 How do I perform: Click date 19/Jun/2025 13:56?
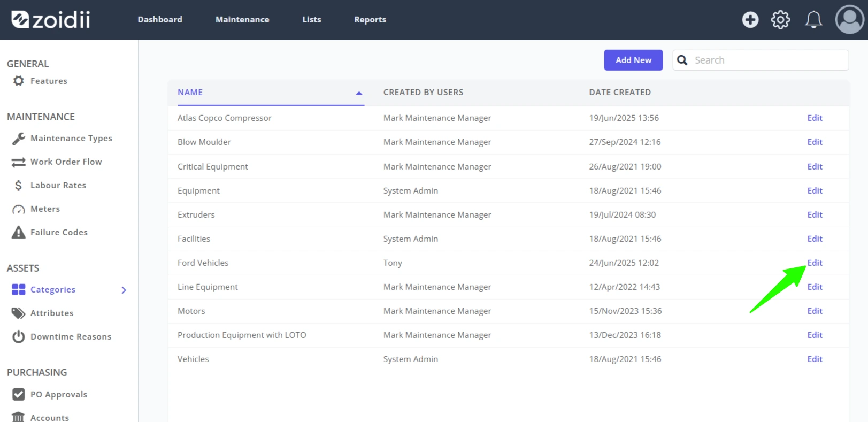[x=624, y=118]
